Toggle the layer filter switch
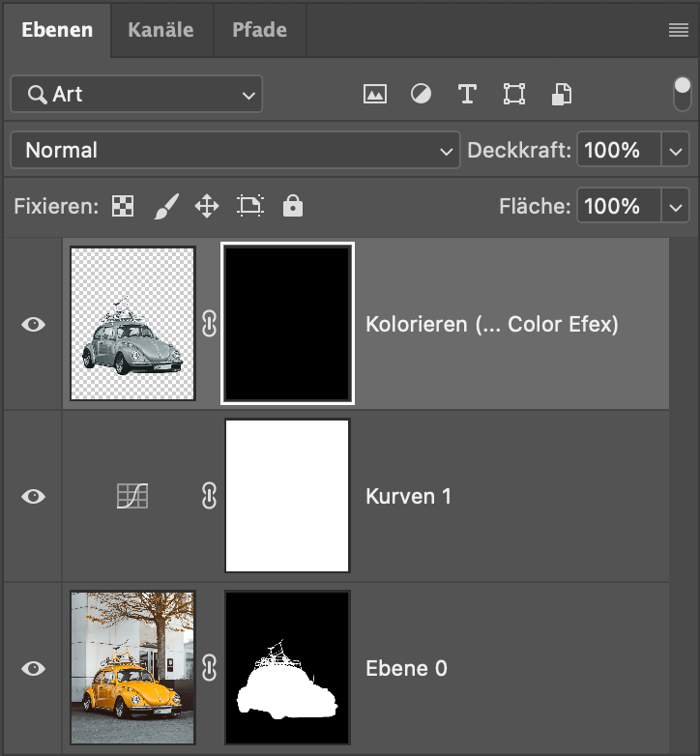The width and height of the screenshot is (700, 756). (x=683, y=94)
